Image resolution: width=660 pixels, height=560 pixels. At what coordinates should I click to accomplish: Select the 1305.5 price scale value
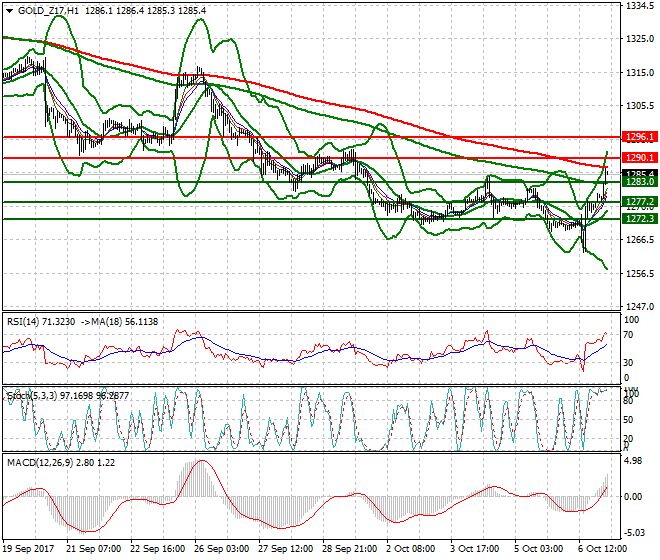point(640,105)
